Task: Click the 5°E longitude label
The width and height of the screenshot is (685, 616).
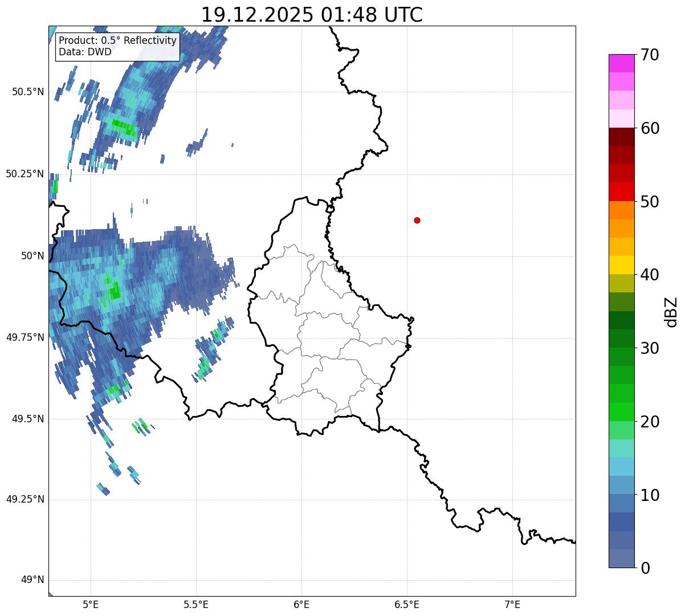Action: pyautogui.click(x=91, y=605)
